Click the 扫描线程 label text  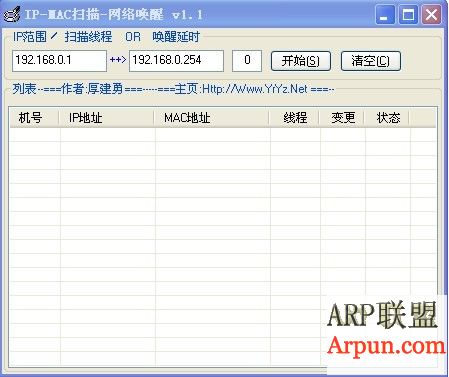pos(88,37)
